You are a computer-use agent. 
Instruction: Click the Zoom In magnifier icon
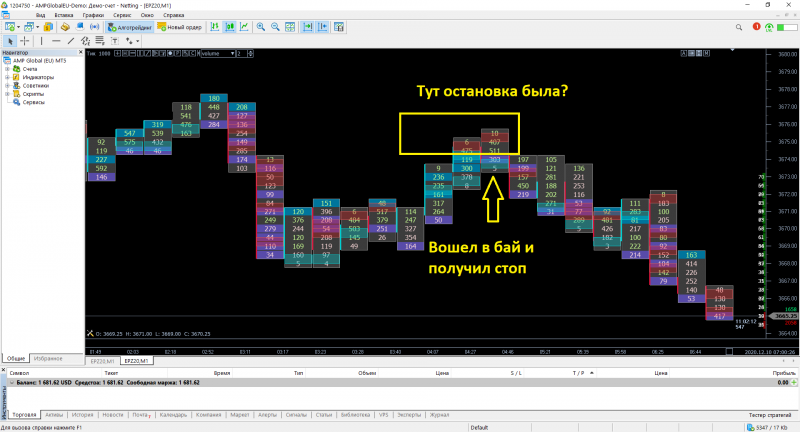(261, 28)
